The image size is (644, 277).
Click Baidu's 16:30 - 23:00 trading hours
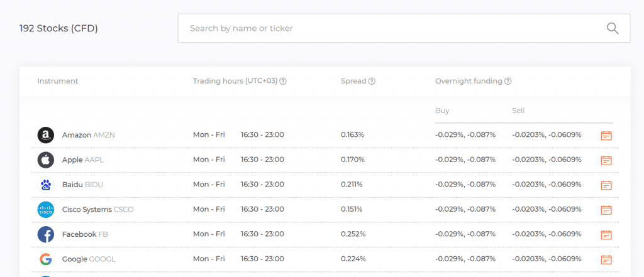262,185
